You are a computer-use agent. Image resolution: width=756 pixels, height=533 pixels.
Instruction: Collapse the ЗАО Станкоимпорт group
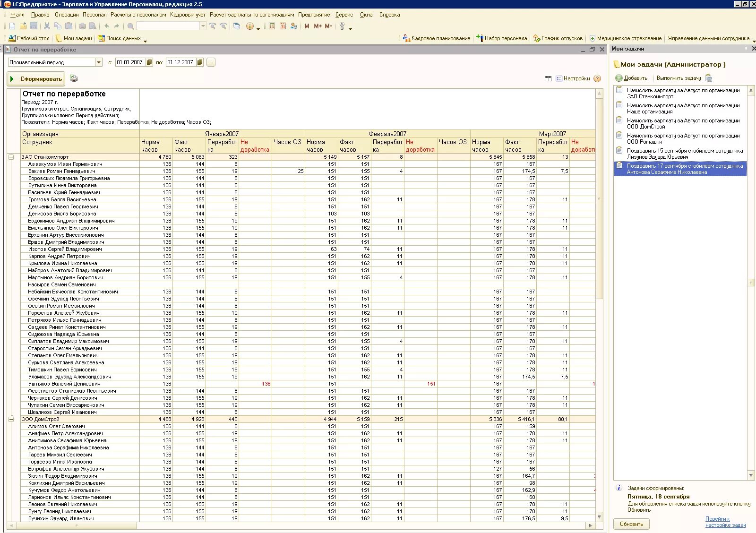point(11,157)
